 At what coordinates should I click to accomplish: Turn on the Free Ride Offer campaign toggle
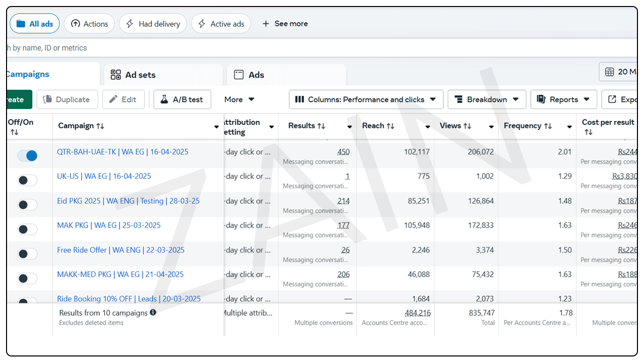[x=28, y=254]
